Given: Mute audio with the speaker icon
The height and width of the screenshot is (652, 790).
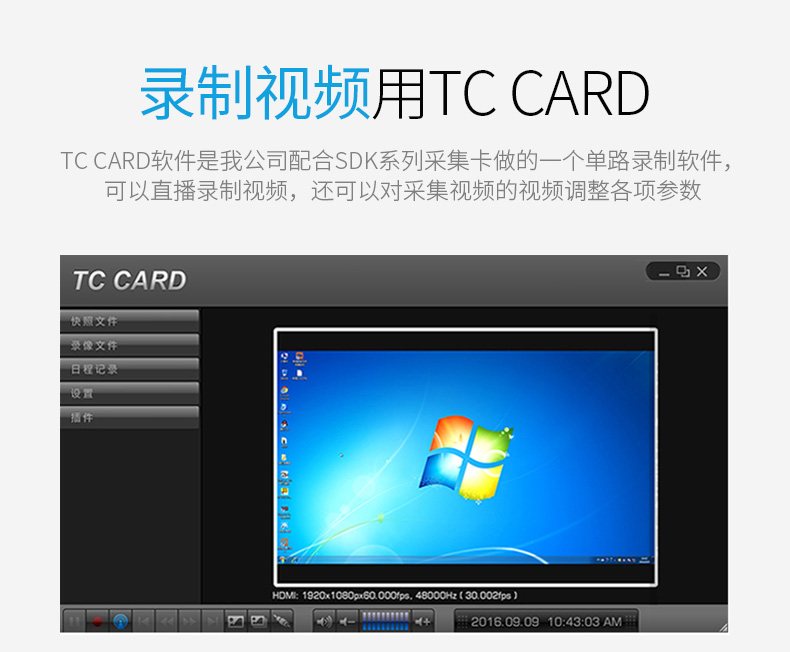Looking at the screenshot, I should click(x=324, y=621).
